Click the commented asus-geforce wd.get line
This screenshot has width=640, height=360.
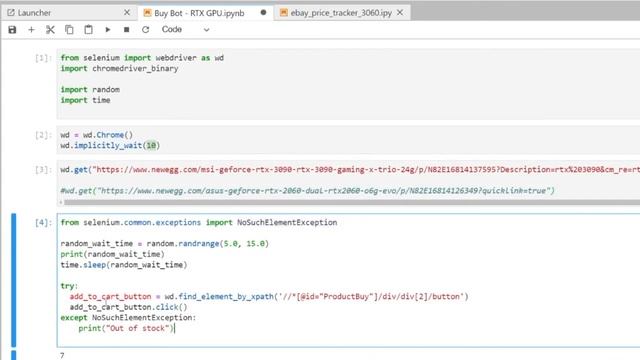tap(307, 191)
